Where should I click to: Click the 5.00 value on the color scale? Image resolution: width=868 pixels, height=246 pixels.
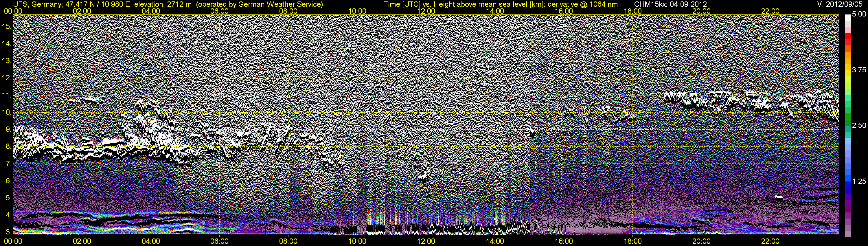coord(859,14)
